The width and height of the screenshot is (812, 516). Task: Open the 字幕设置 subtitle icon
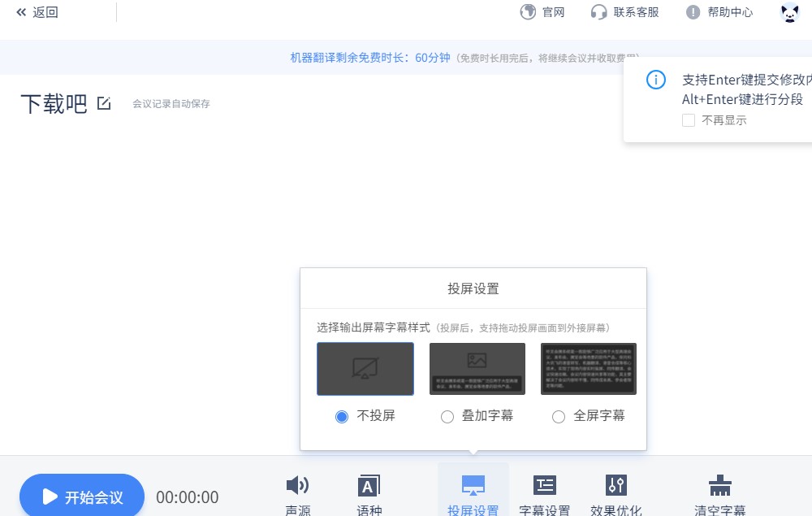[x=545, y=485]
